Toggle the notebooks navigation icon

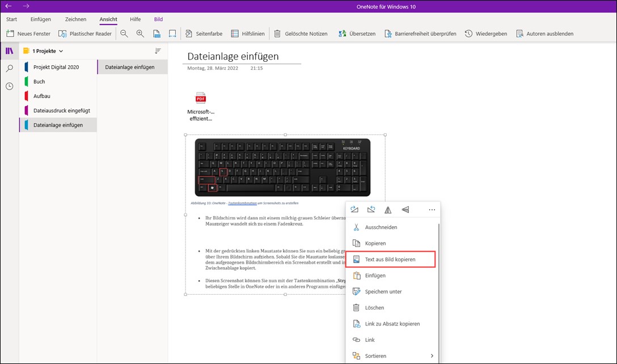10,51
